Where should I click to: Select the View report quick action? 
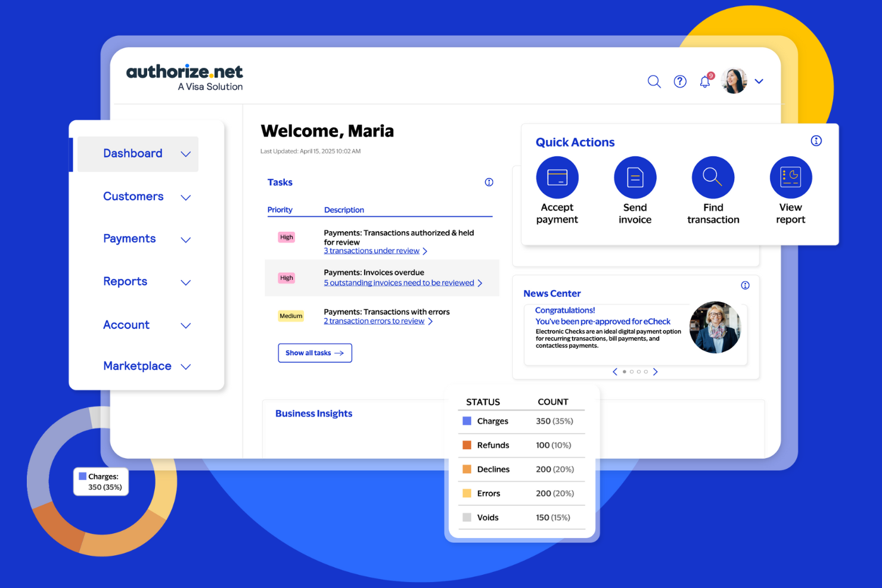click(x=790, y=177)
